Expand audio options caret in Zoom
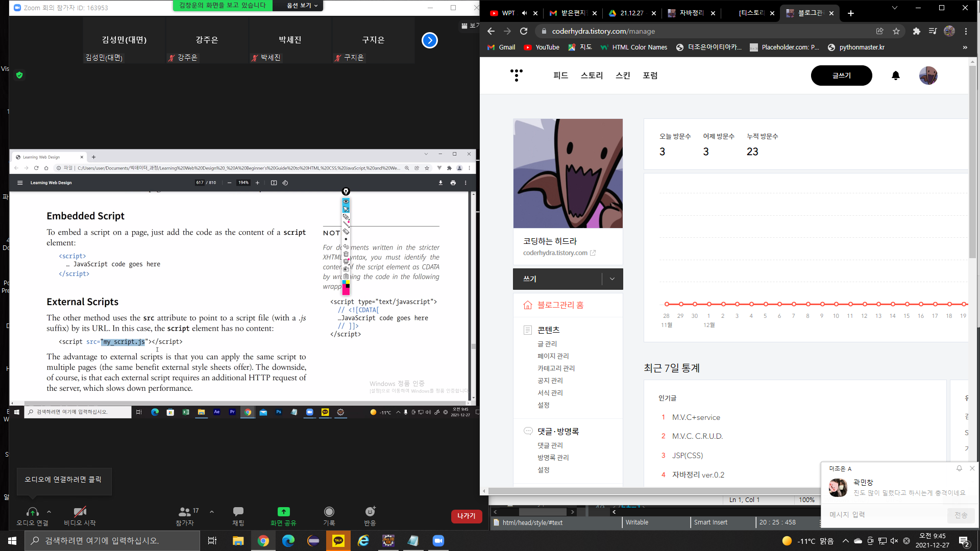This screenshot has height=551, width=980. click(49, 512)
